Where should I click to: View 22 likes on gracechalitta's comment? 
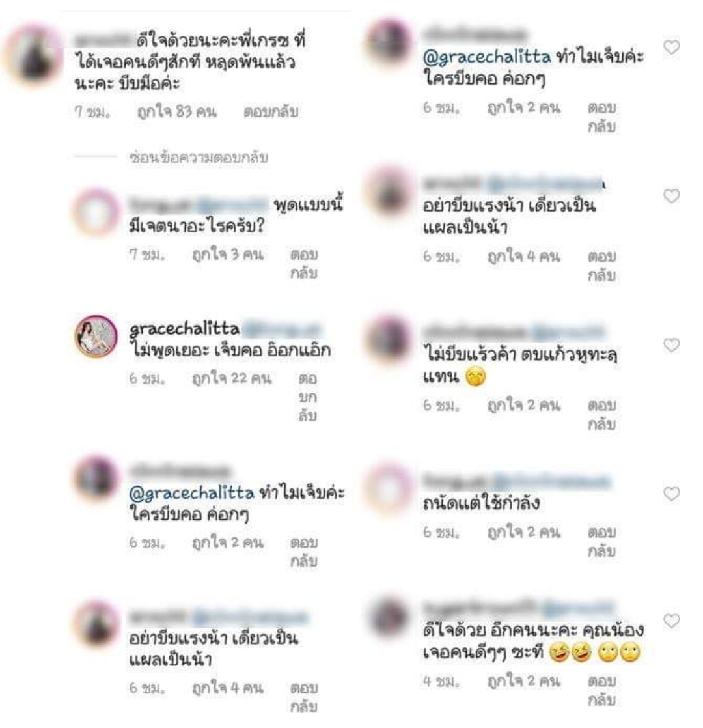[232, 378]
